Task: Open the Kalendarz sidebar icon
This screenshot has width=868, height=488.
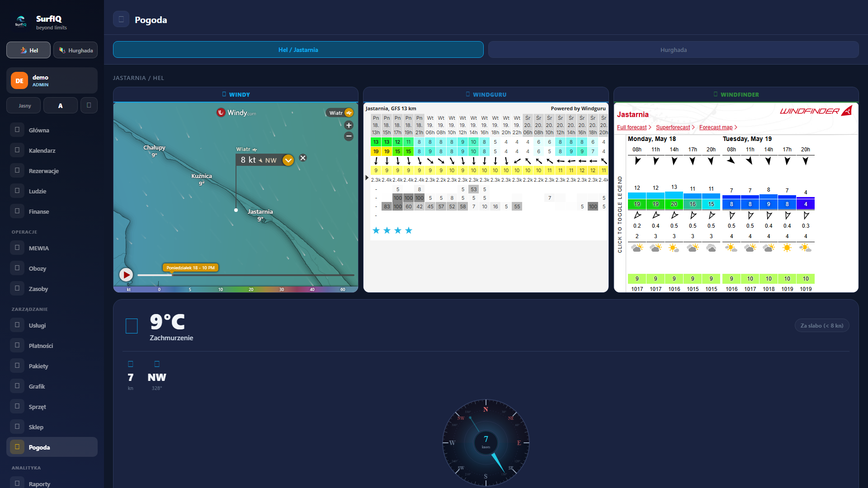Action: pos(17,150)
